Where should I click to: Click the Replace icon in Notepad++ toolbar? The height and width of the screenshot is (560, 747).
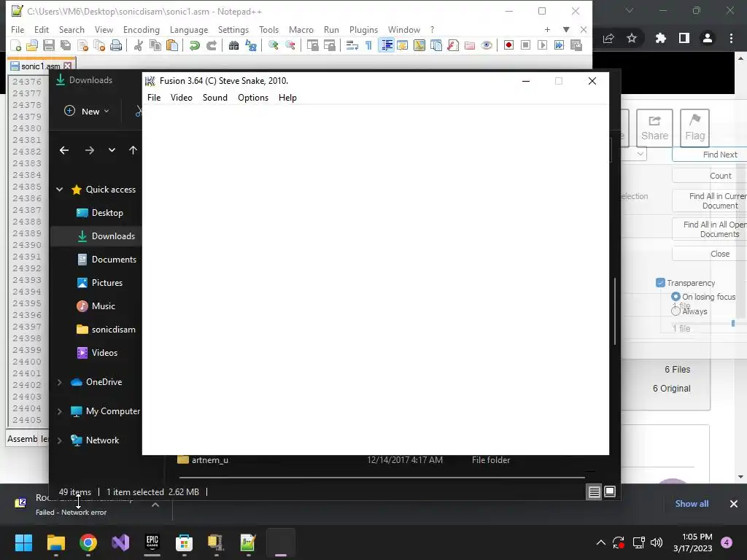(251, 45)
